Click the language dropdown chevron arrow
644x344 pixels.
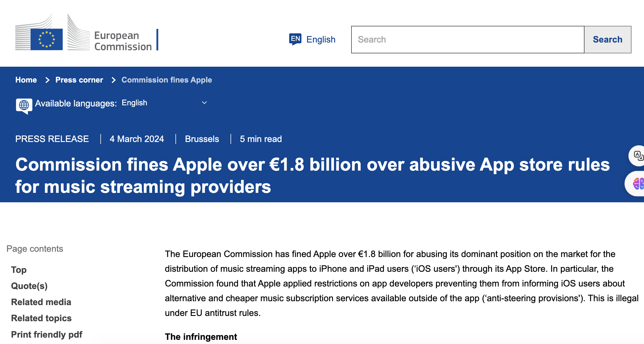pyautogui.click(x=204, y=103)
